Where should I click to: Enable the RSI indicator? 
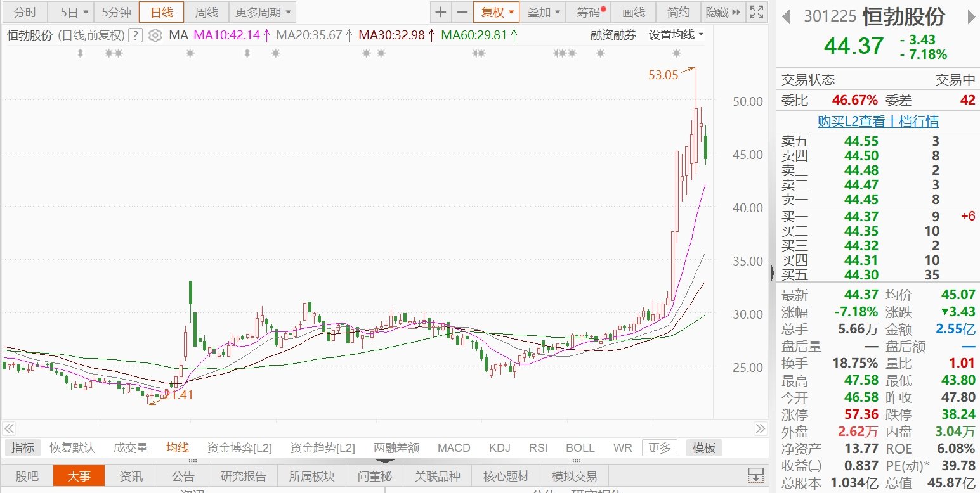(538, 448)
